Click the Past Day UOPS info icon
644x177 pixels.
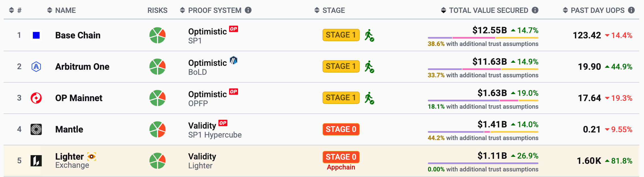631,10
